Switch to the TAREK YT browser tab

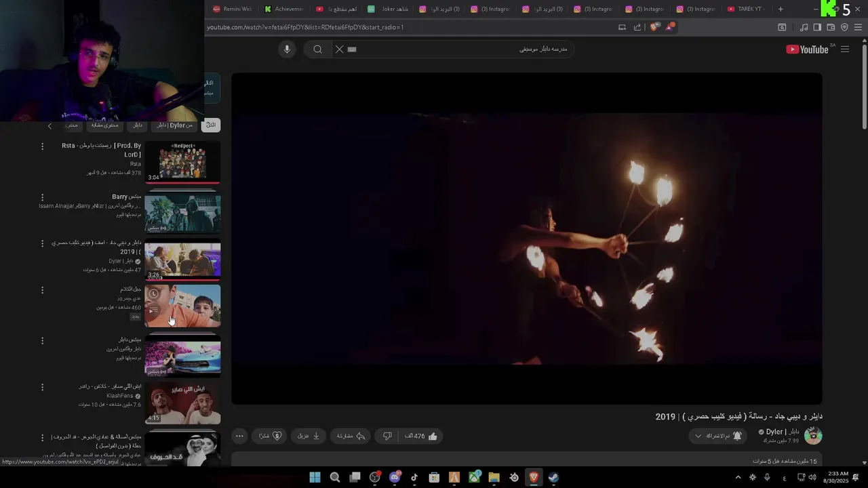click(x=745, y=9)
